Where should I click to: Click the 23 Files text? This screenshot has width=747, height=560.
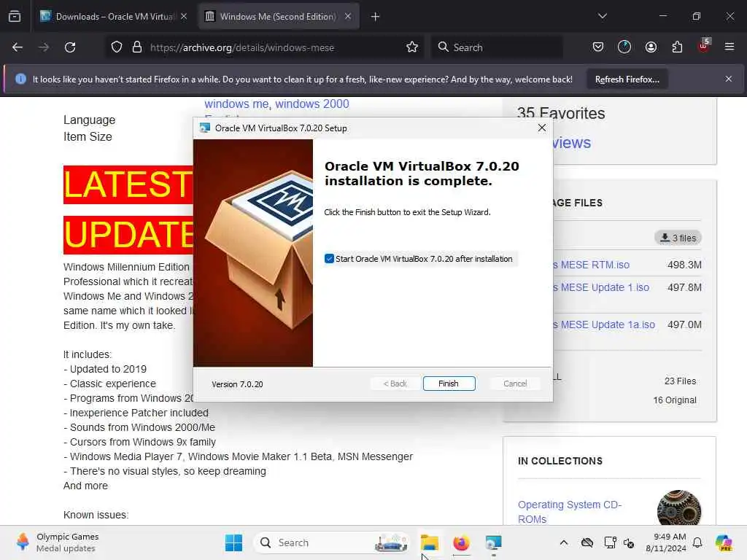click(681, 381)
